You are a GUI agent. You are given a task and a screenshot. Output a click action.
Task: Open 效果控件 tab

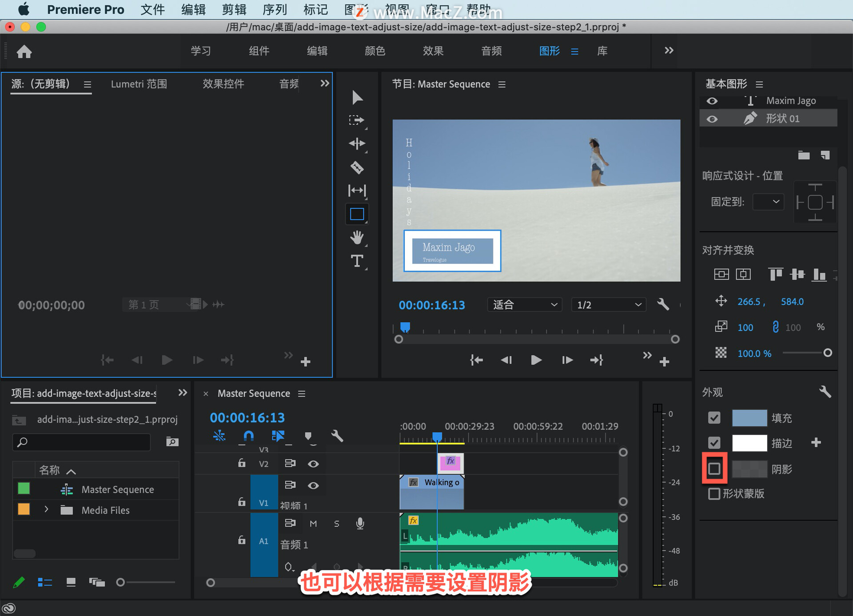tap(223, 84)
